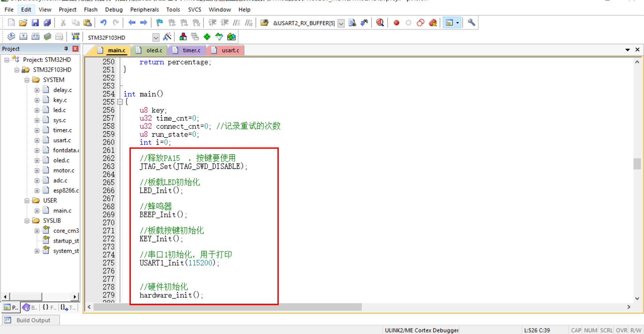Build target files icon
Viewport: 644px width, 334px height.
coord(23,37)
